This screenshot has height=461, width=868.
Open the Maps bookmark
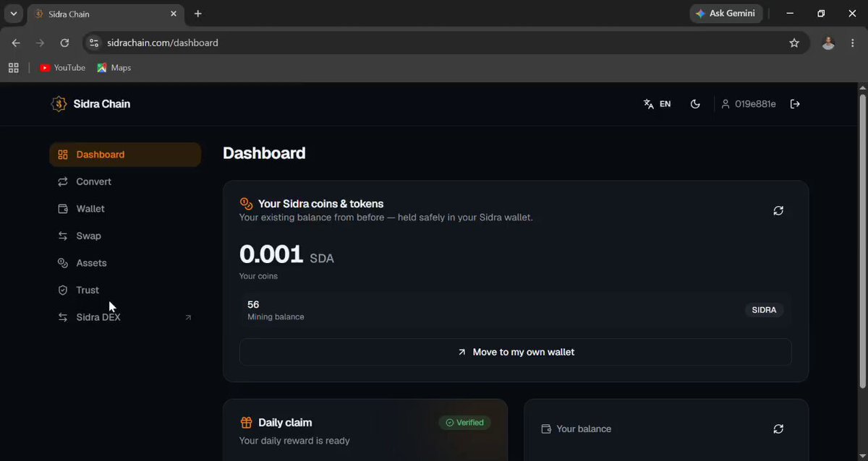114,68
